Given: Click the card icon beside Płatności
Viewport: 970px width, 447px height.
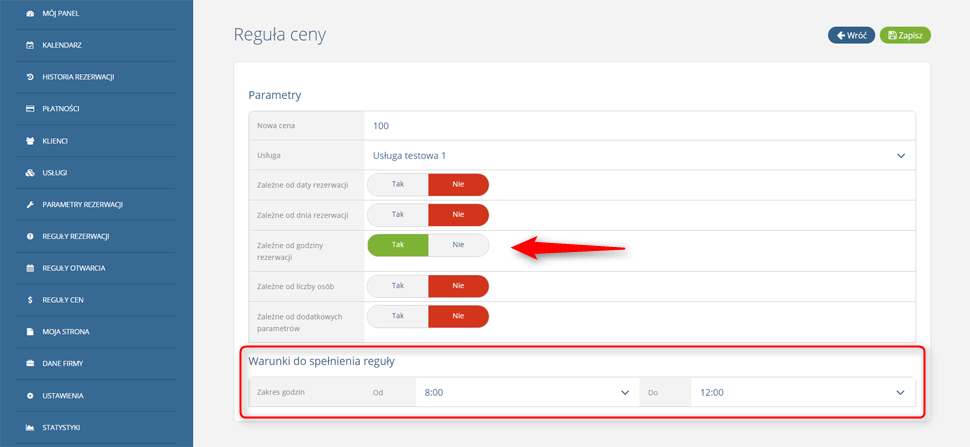Looking at the screenshot, I should [30, 109].
